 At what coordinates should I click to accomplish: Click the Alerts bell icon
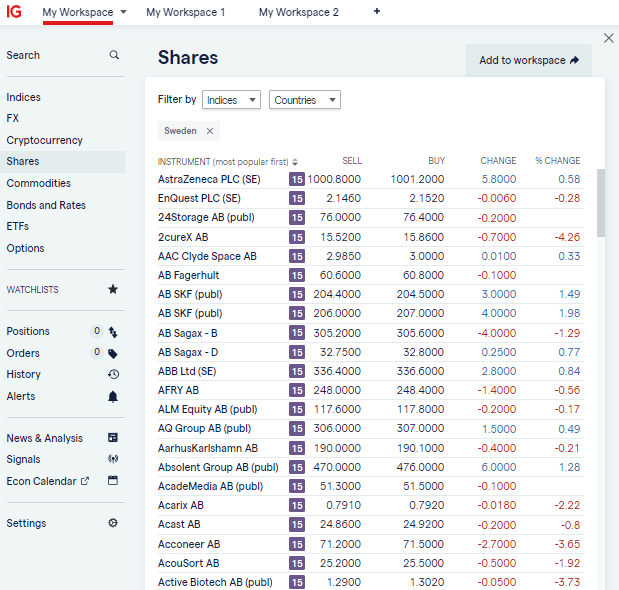click(113, 396)
